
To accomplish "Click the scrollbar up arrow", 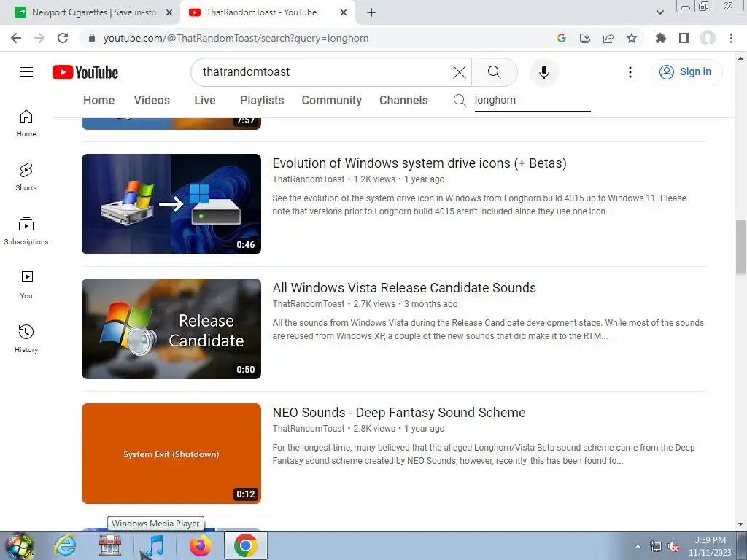I will pyautogui.click(x=740, y=58).
